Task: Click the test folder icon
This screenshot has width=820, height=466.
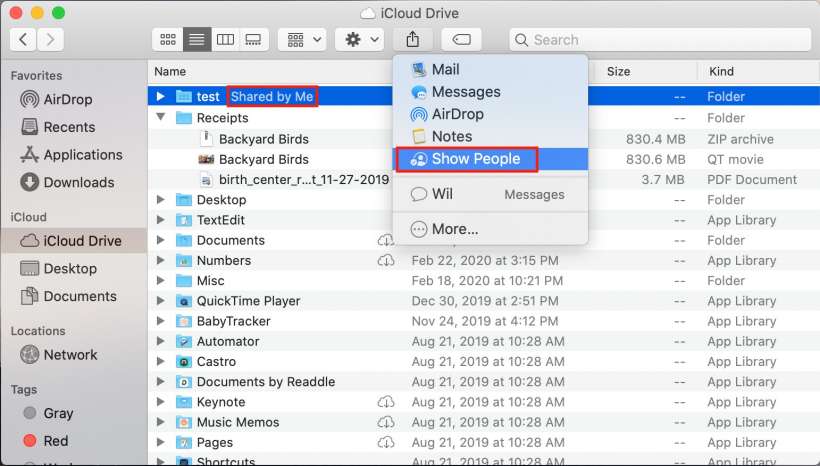Action: tap(184, 96)
